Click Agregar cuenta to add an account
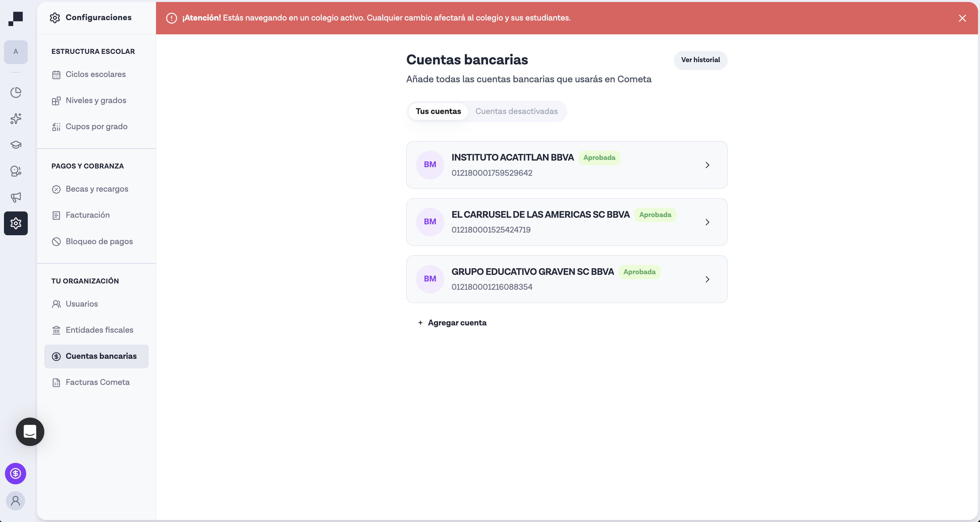This screenshot has width=980, height=522. [x=452, y=322]
